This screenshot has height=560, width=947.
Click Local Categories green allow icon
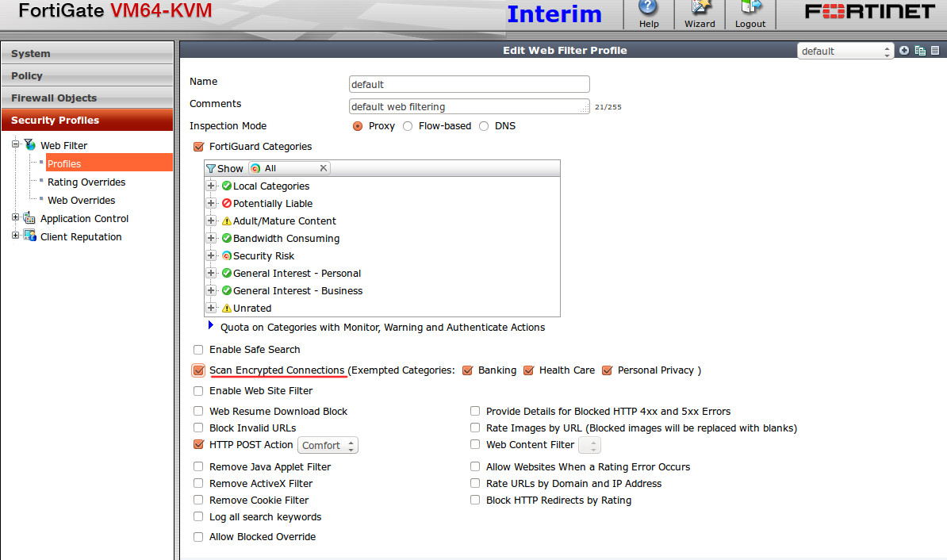(227, 186)
